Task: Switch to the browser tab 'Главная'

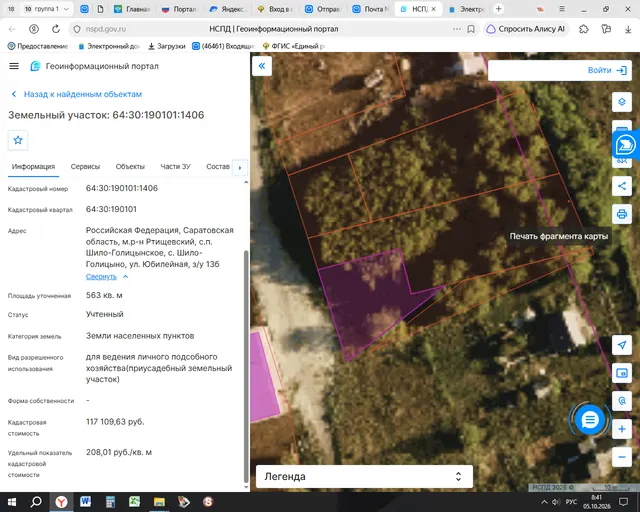Action: [132, 9]
